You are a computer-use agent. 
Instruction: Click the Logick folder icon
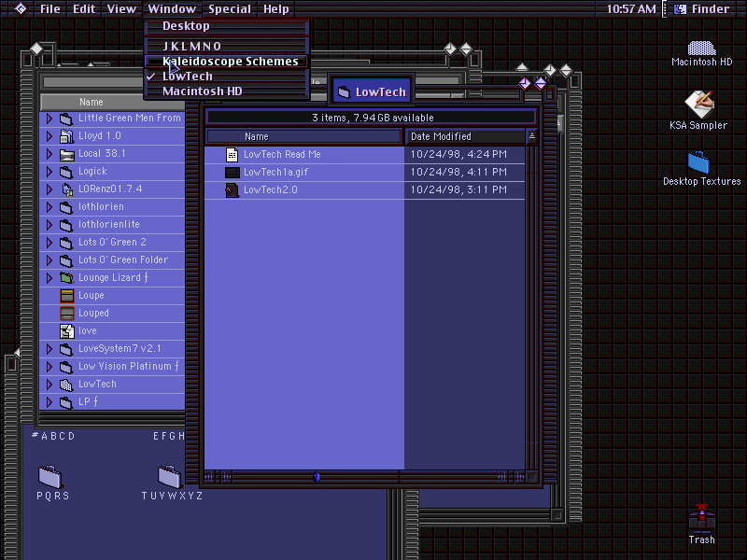66,172
